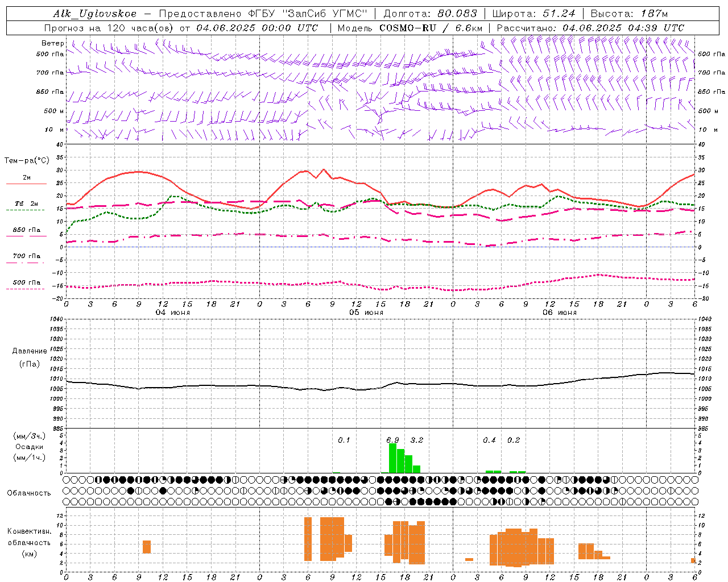Click the precipitation amount '6.9'
This screenshot has width=728, height=582.
392,440
